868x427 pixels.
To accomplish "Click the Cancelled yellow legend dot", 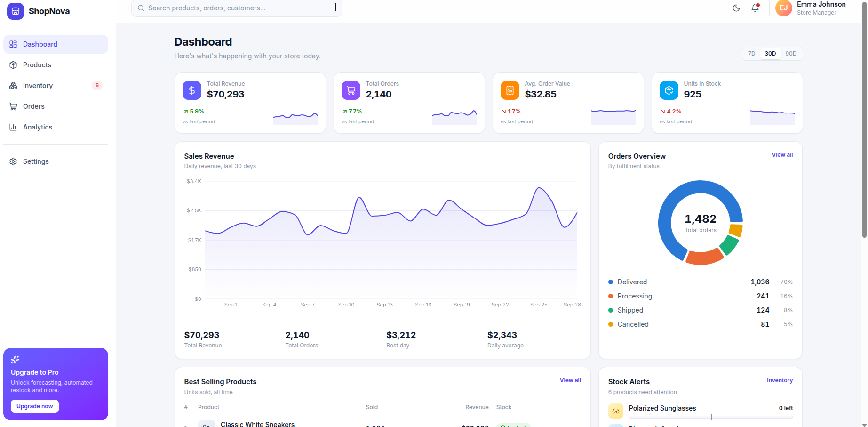I will pyautogui.click(x=611, y=324).
